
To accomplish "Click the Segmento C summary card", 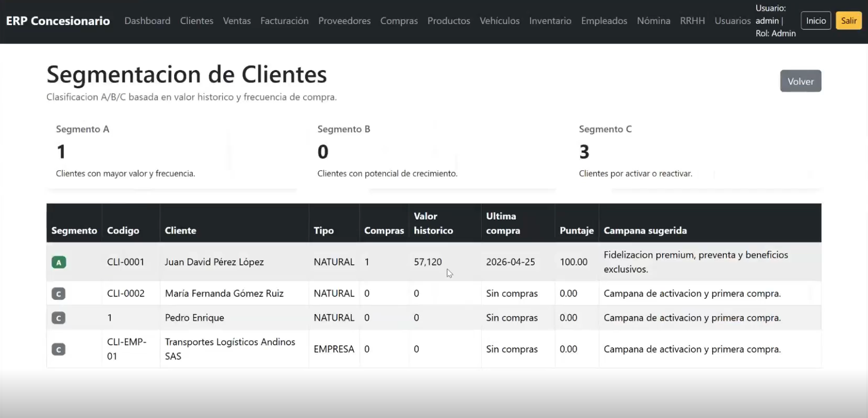I will click(695, 153).
